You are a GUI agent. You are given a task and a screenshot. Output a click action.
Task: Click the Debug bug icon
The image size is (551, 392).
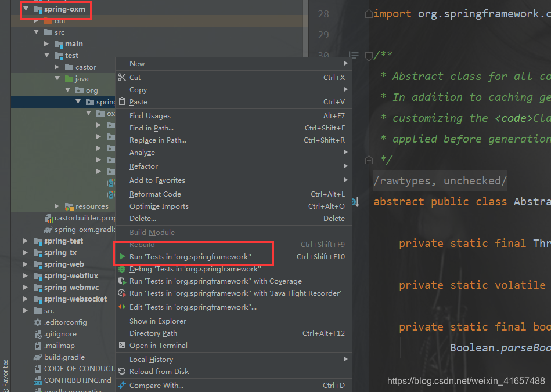coord(122,269)
